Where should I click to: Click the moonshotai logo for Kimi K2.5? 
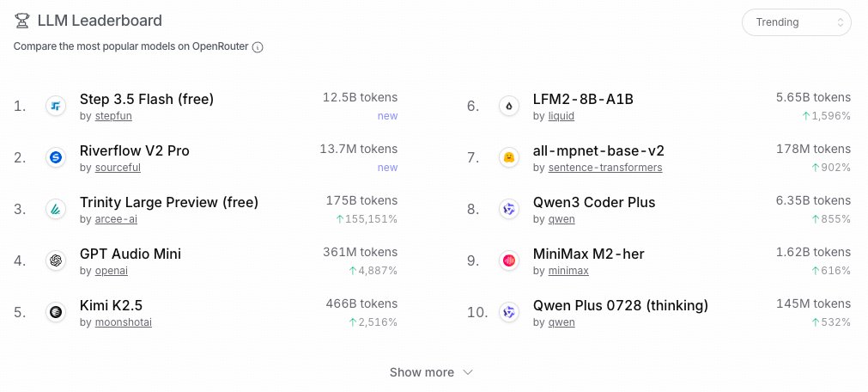click(55, 312)
